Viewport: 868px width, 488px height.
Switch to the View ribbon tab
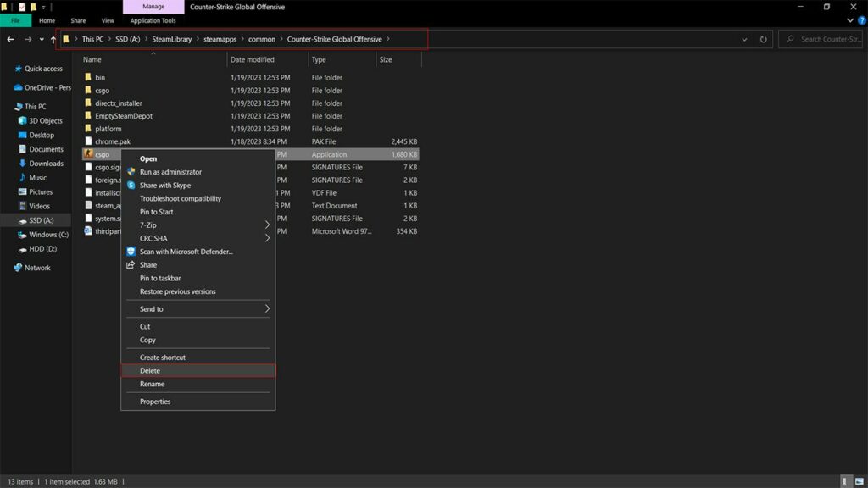click(108, 20)
